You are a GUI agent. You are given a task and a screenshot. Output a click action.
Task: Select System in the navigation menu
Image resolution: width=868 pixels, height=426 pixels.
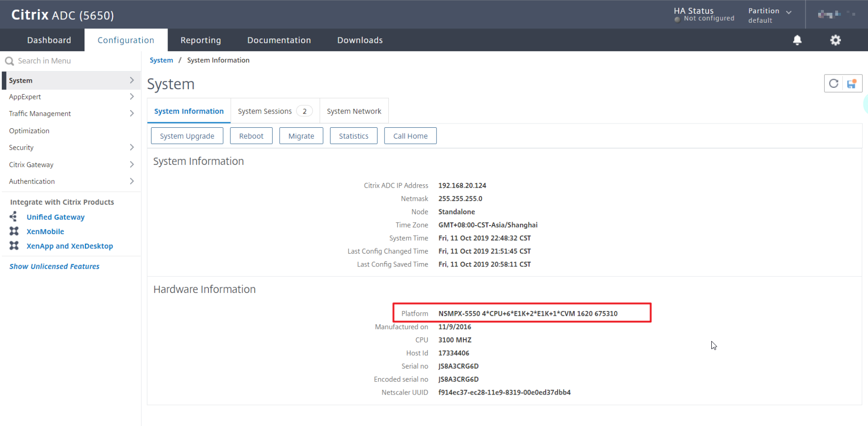click(71, 80)
